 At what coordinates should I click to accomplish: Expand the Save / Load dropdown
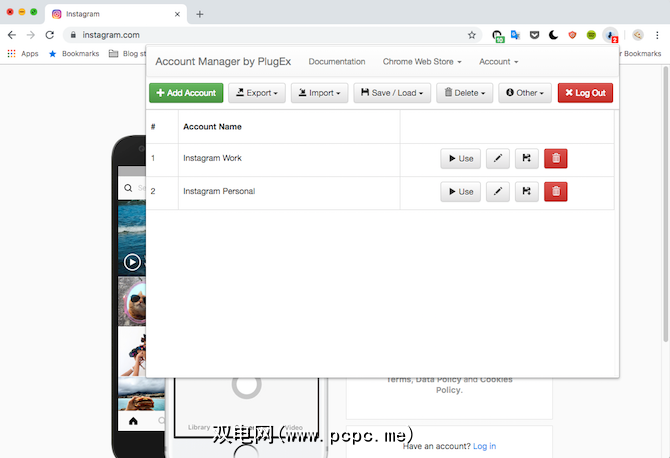(x=392, y=93)
